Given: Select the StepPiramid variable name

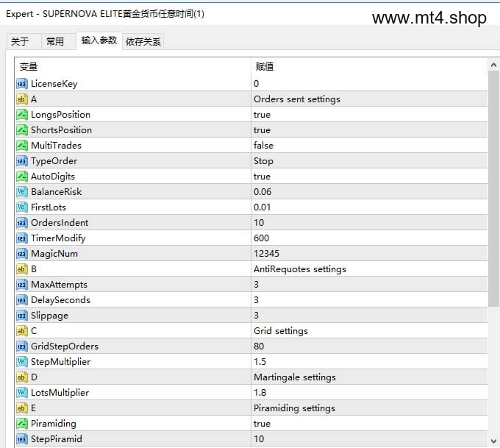Looking at the screenshot, I should coord(57,439).
